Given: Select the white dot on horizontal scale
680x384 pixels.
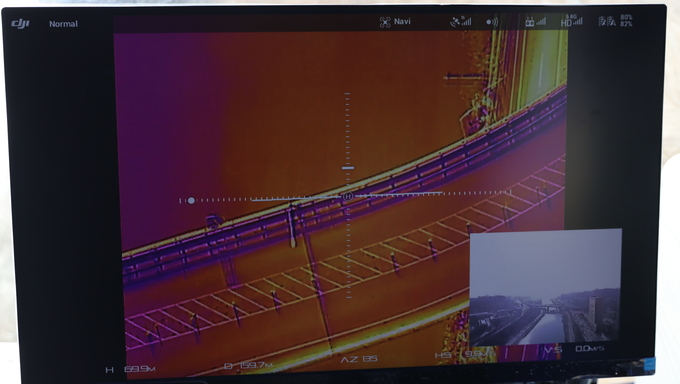Looking at the screenshot, I should (191, 200).
